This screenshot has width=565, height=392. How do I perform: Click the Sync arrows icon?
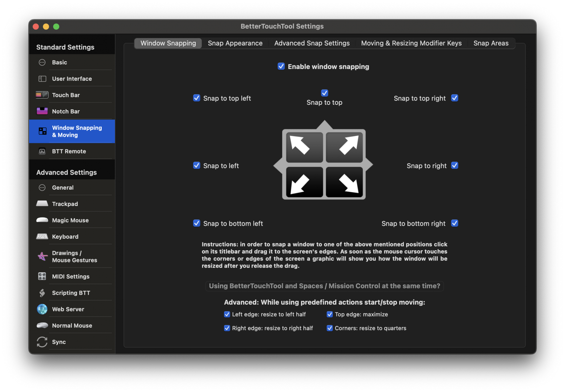[x=42, y=342]
